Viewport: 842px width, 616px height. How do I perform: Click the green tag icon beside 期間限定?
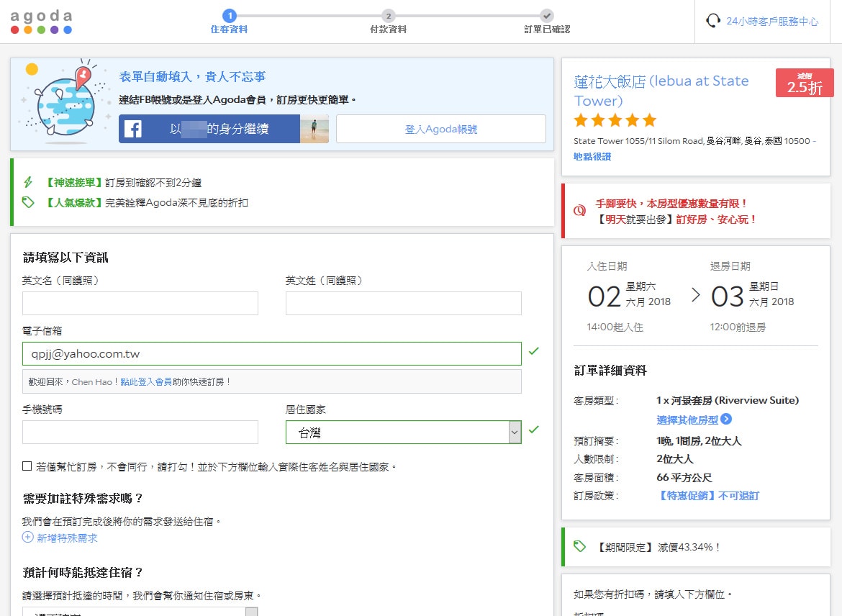[579, 547]
